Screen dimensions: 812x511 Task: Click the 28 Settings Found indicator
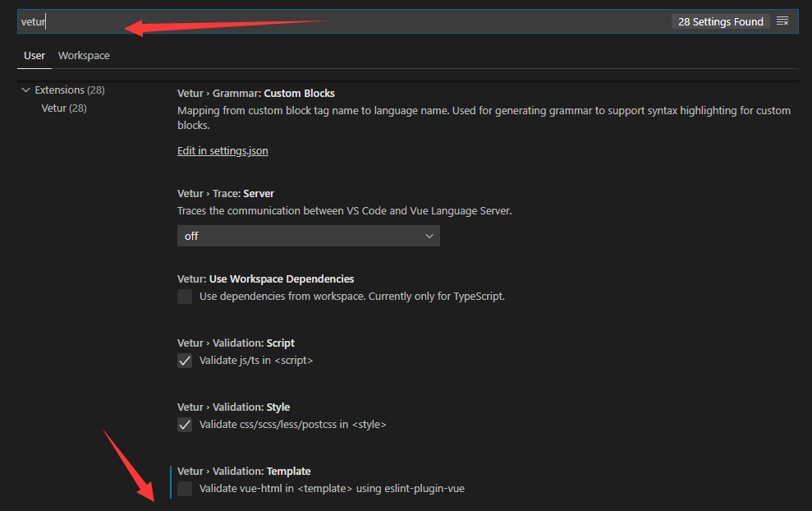click(720, 21)
